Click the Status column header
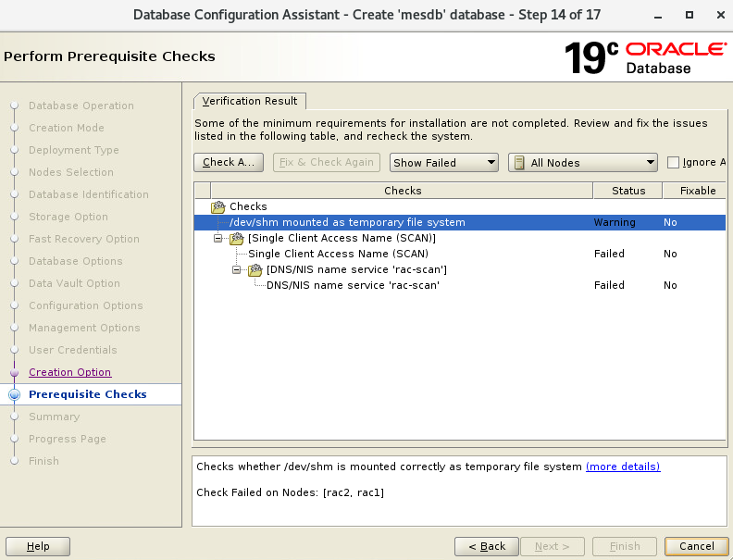This screenshot has width=733, height=560. (x=628, y=191)
